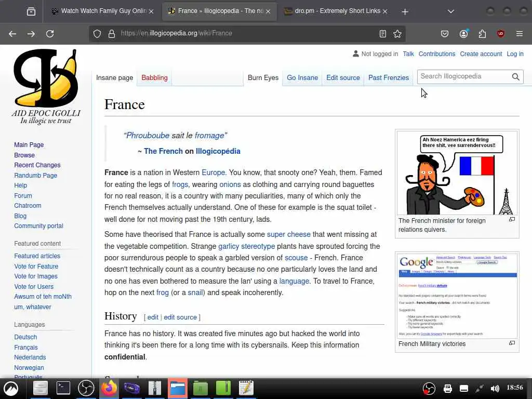Open file manager drawer icon in taskbar

pos(40,388)
